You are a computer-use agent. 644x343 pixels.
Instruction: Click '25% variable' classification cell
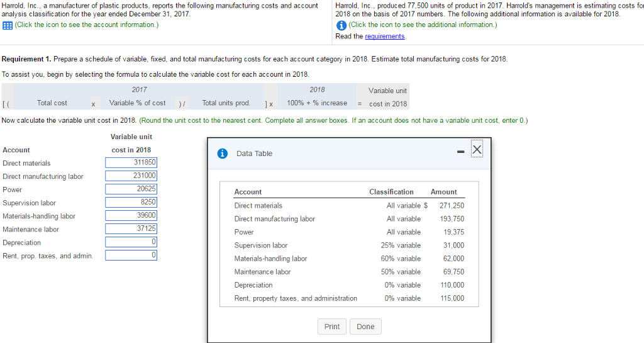tap(401, 245)
